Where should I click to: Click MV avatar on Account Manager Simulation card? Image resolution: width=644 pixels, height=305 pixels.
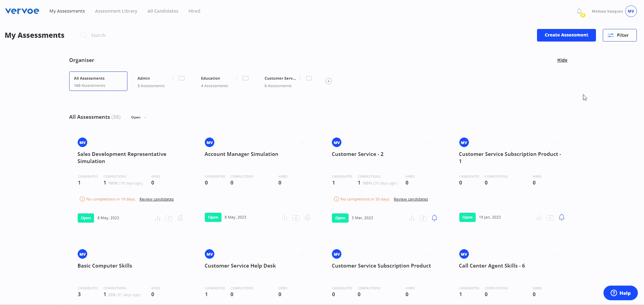coord(210,143)
